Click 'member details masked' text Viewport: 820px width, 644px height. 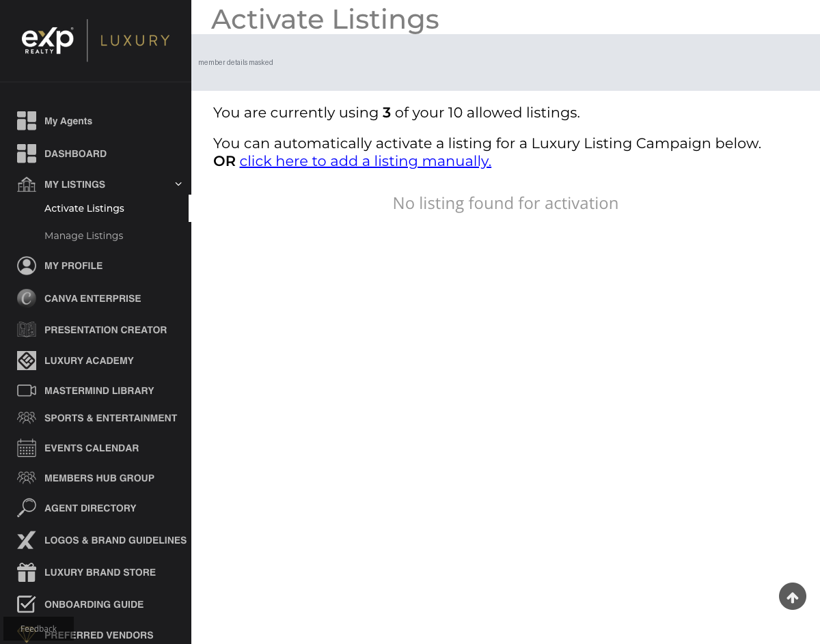[236, 62]
